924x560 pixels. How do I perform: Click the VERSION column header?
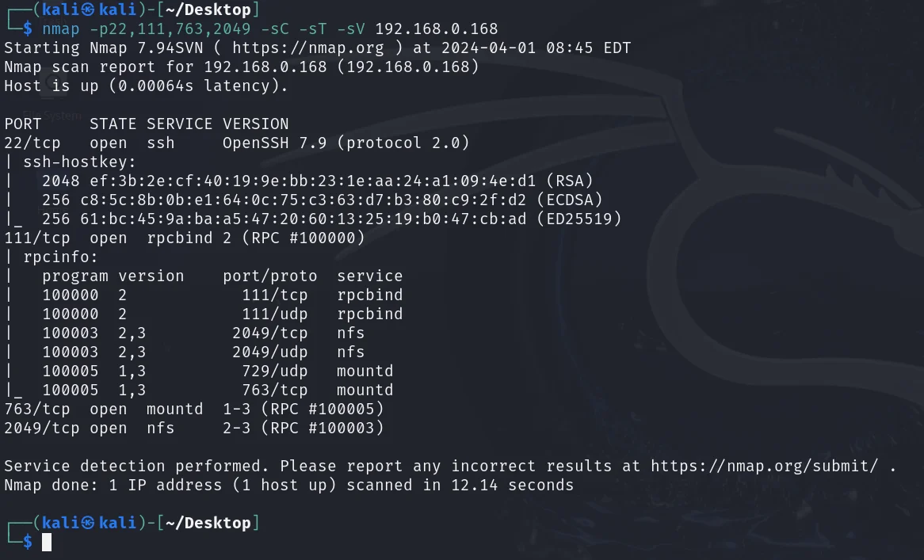(x=255, y=124)
